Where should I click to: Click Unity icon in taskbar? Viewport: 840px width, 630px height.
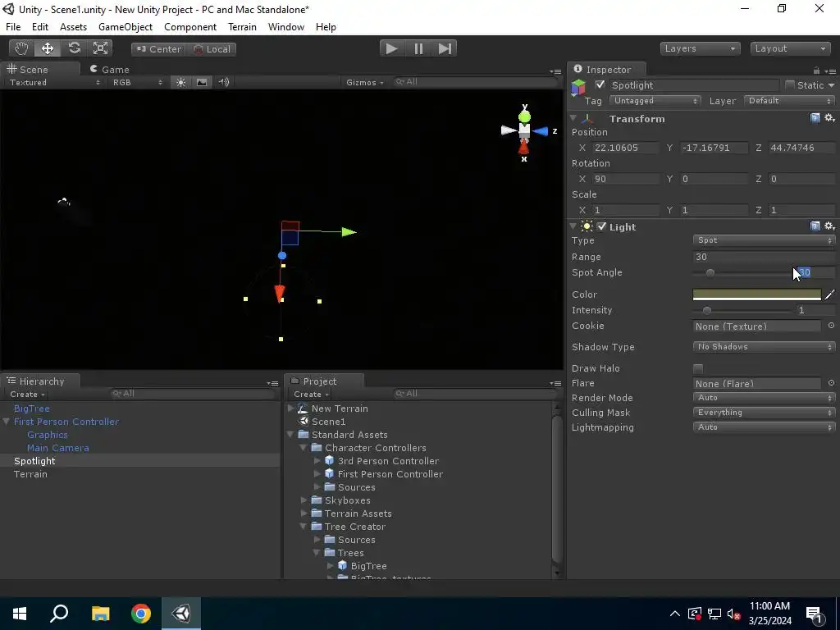pos(181,614)
